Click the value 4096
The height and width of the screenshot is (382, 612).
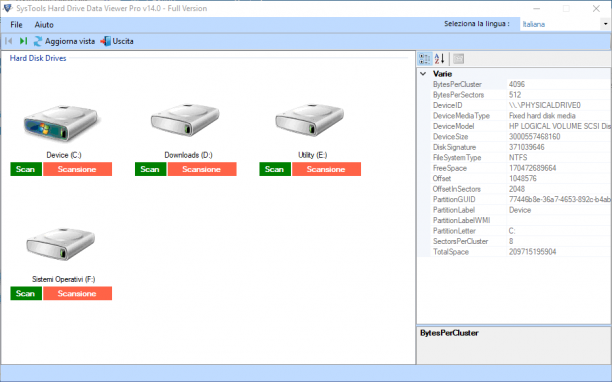[517, 84]
